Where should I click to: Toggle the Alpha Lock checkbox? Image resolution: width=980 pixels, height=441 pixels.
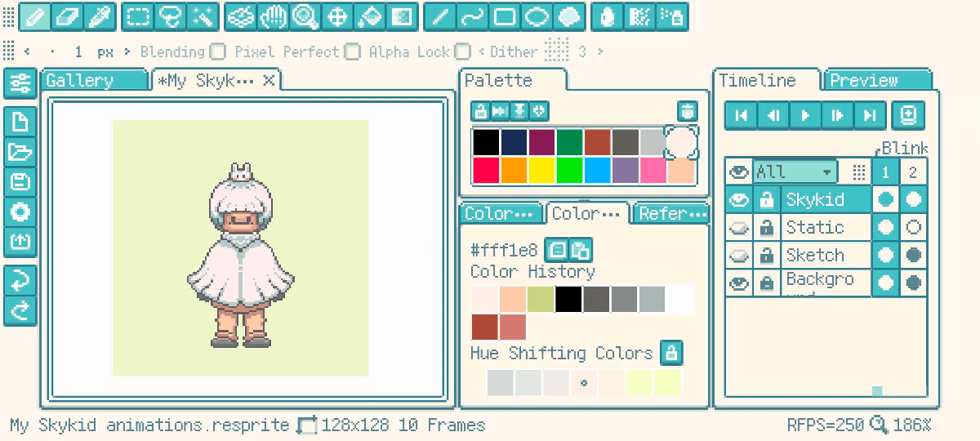tap(462, 51)
